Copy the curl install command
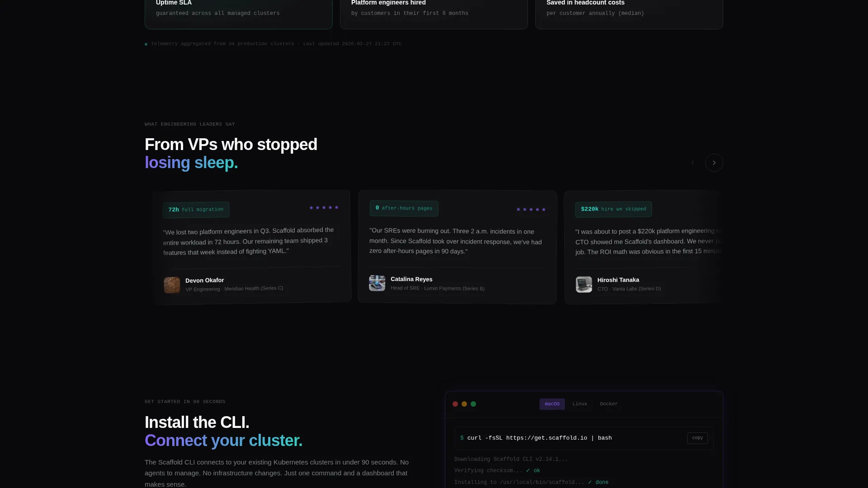The width and height of the screenshot is (868, 488). (697, 438)
